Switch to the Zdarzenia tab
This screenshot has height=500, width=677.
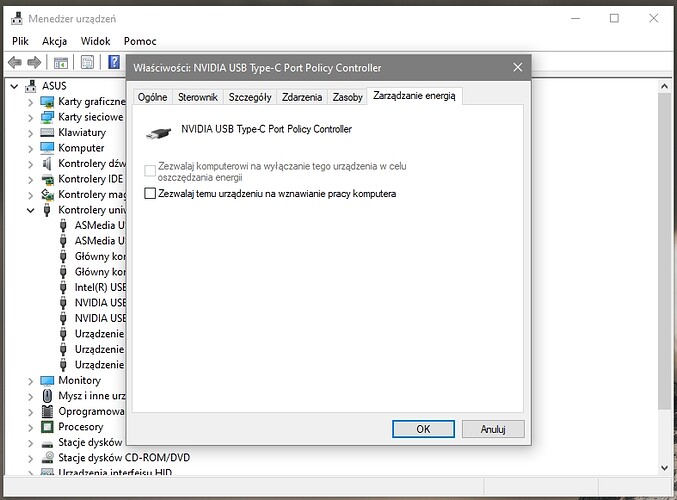click(302, 97)
